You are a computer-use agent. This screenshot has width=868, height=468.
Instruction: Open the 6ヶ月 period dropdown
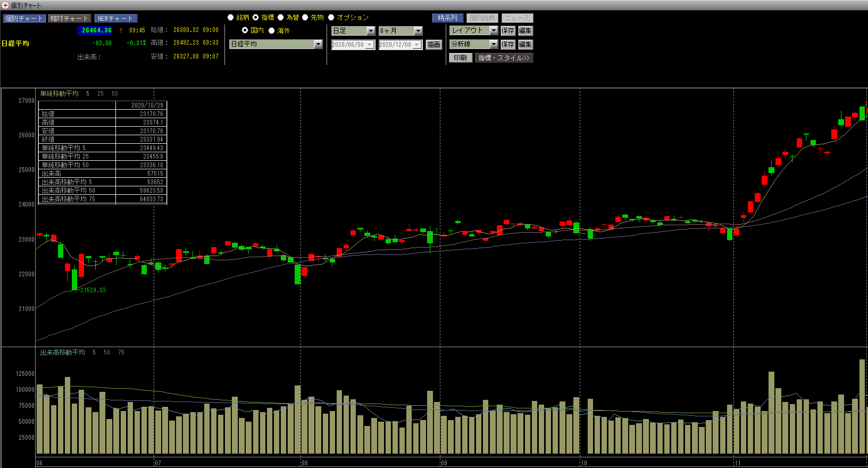pos(418,31)
